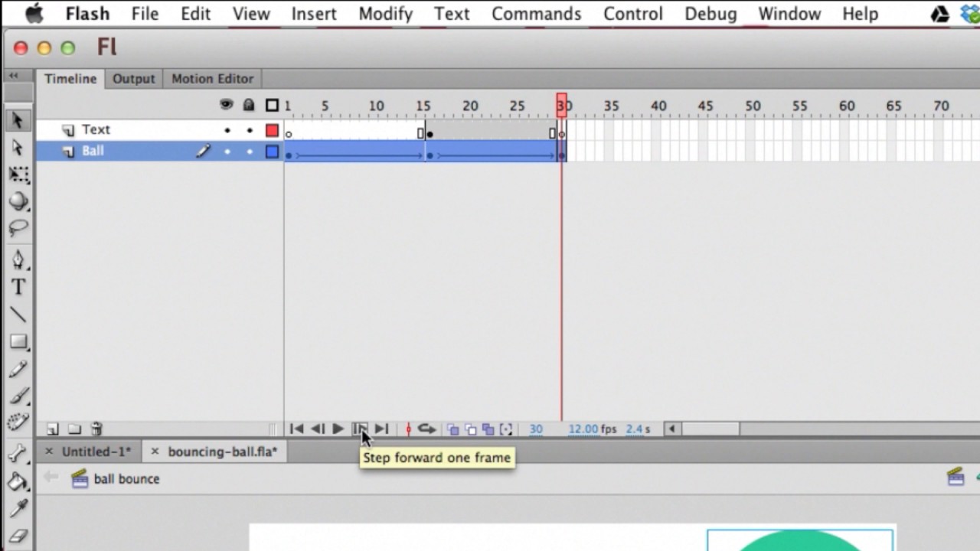Switch to the Timeline tab
Viewport: 980px width, 551px height.
[x=70, y=79]
